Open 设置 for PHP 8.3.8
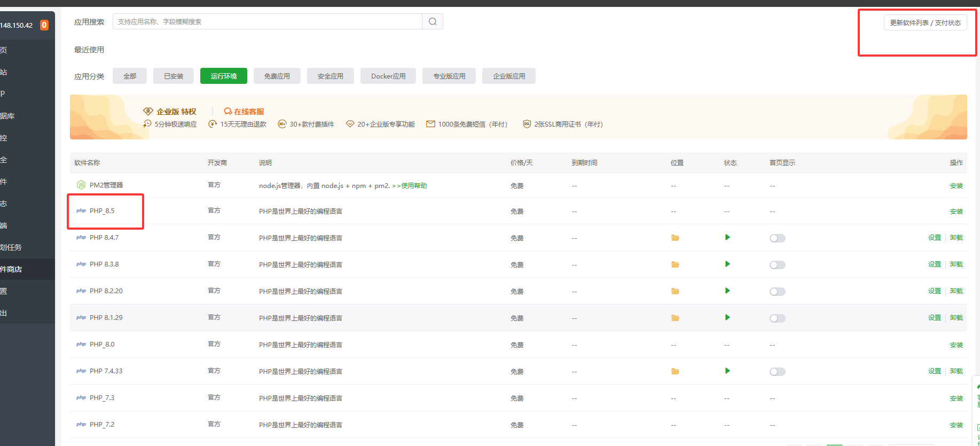Viewport: 980px width, 446px height. click(934, 264)
